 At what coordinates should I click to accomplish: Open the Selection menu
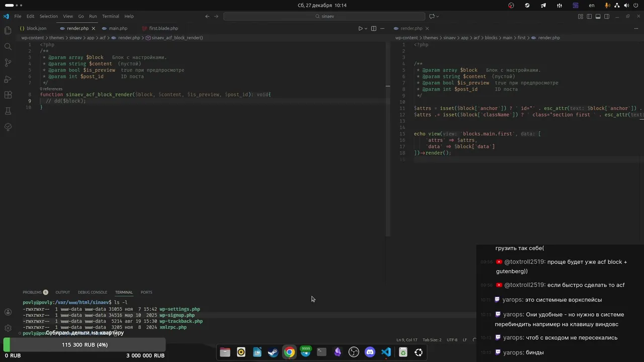(x=49, y=16)
